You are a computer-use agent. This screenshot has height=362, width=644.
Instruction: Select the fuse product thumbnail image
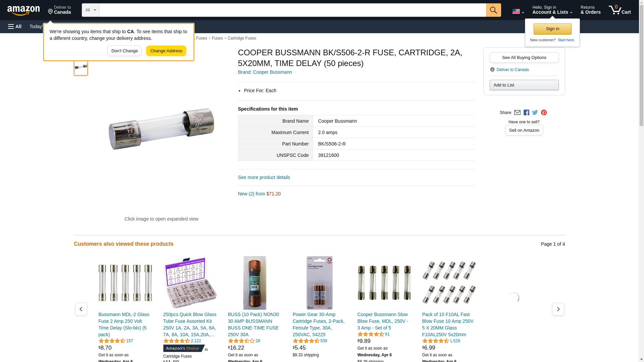(81, 66)
